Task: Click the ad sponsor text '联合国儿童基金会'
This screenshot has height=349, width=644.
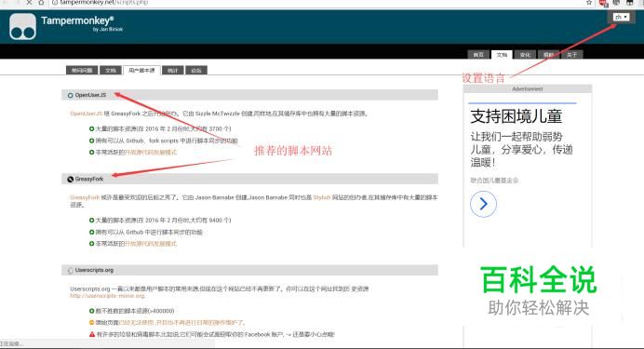Action: (494, 181)
